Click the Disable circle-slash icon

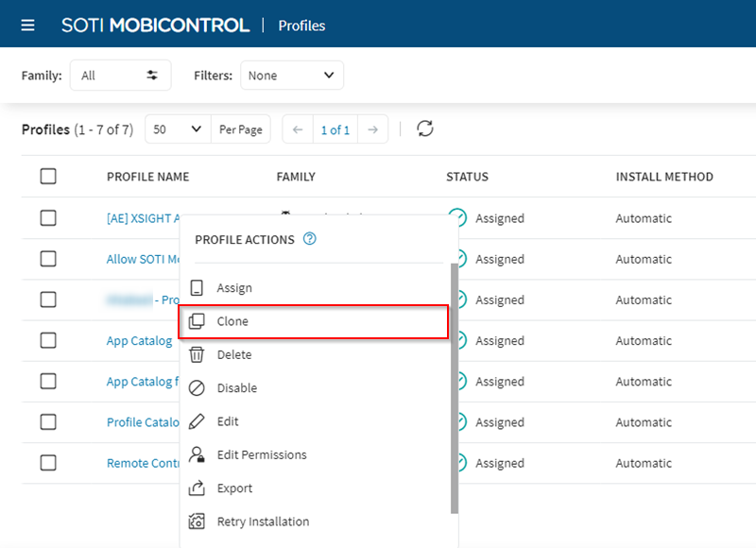click(197, 388)
